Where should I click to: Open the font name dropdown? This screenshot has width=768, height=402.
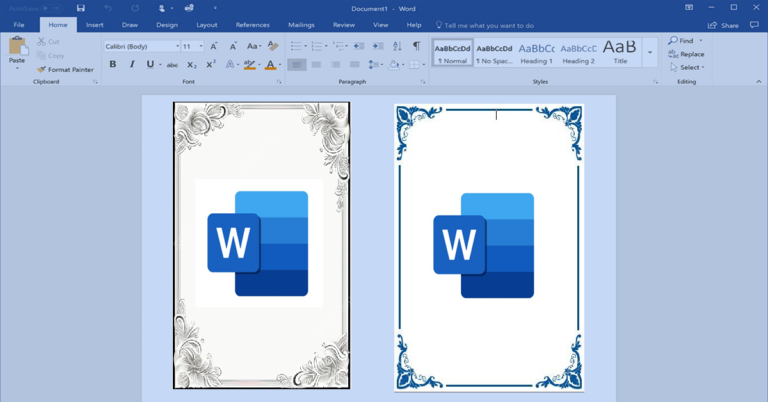pos(177,46)
